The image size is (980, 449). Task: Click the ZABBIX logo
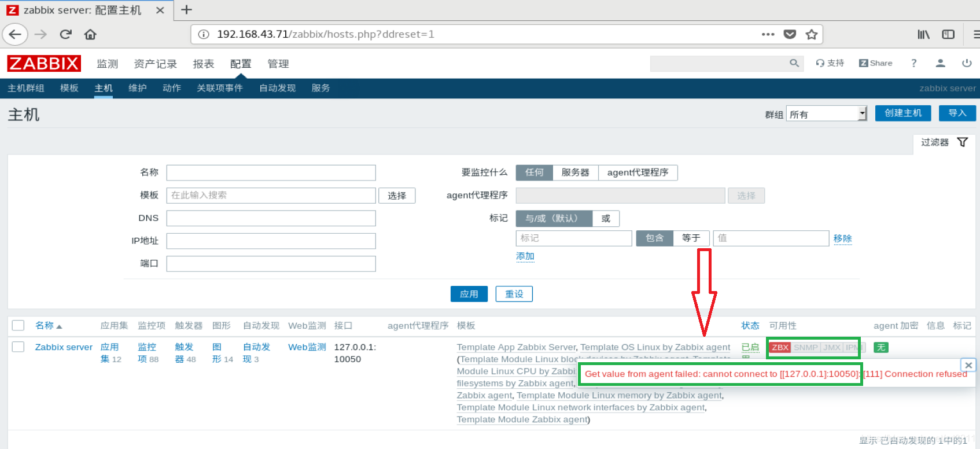point(44,63)
